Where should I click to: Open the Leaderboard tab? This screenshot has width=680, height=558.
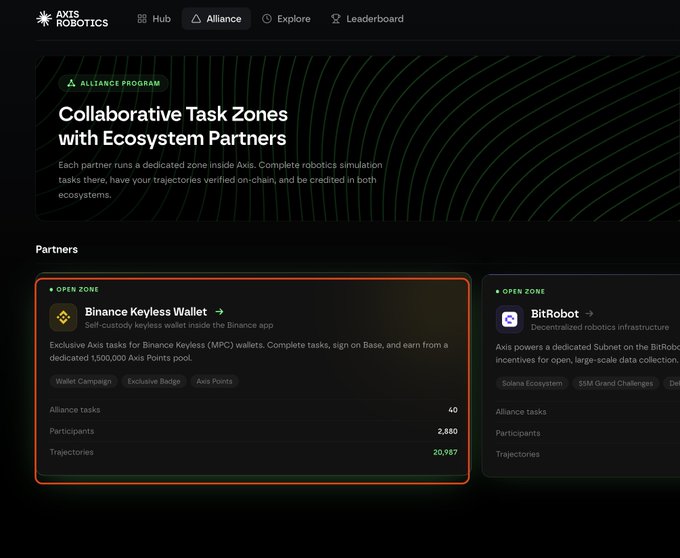pos(367,19)
